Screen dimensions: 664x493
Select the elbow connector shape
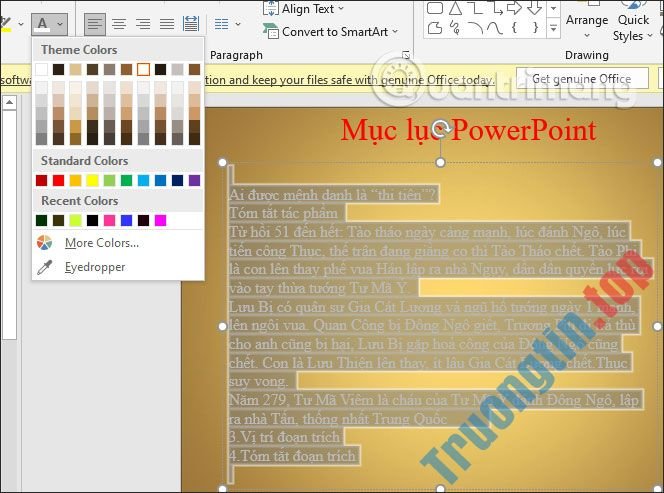(475, 8)
